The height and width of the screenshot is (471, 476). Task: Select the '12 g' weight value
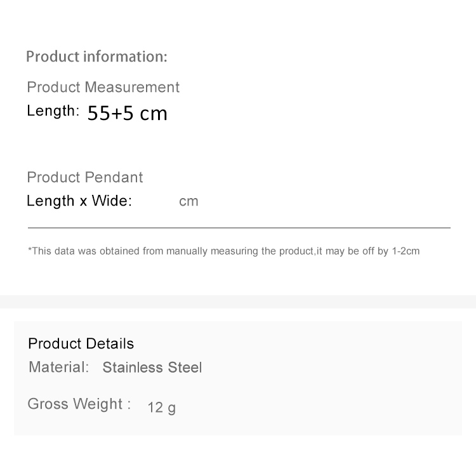pos(161,408)
